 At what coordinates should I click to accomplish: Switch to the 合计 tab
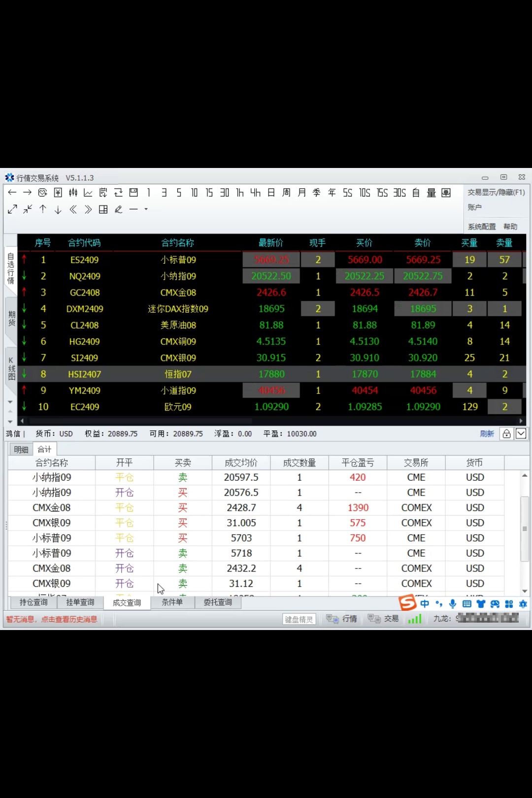click(45, 449)
